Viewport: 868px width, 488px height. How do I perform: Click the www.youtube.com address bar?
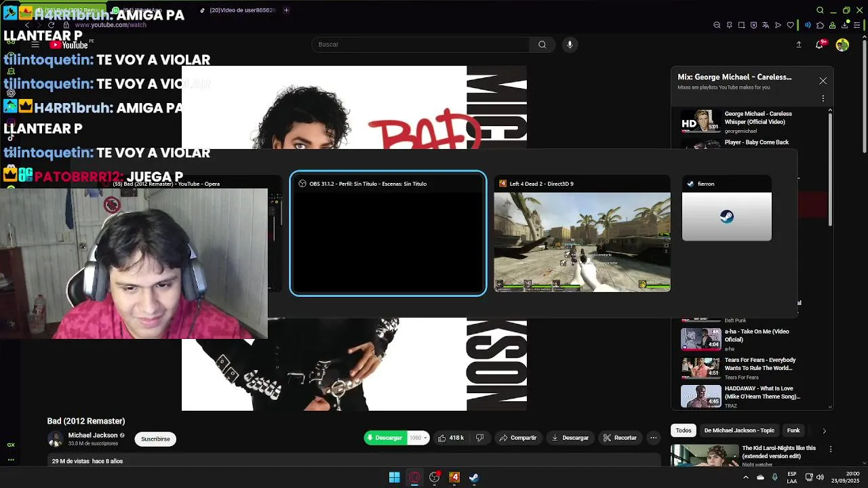pyautogui.click(x=111, y=25)
